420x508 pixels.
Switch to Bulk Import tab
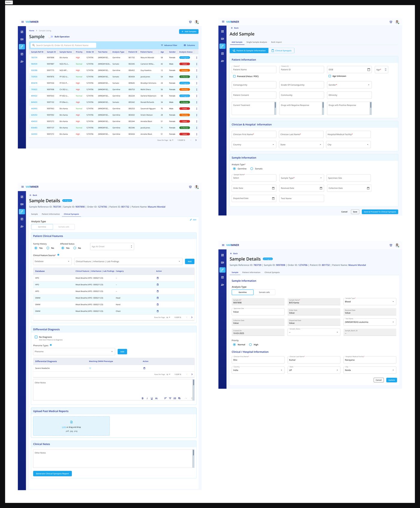(276, 42)
